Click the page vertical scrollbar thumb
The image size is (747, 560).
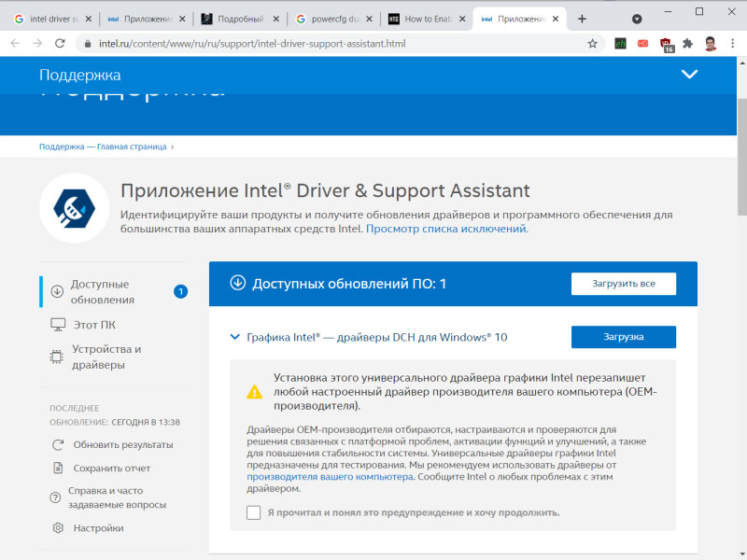pyautogui.click(x=742, y=157)
